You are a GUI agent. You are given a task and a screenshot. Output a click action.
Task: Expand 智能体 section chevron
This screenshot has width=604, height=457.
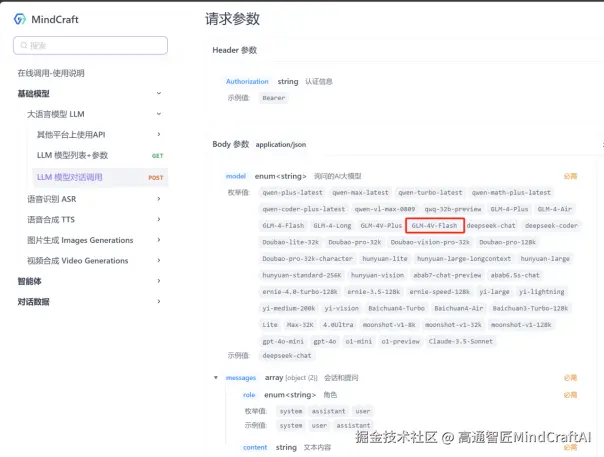pyautogui.click(x=159, y=281)
